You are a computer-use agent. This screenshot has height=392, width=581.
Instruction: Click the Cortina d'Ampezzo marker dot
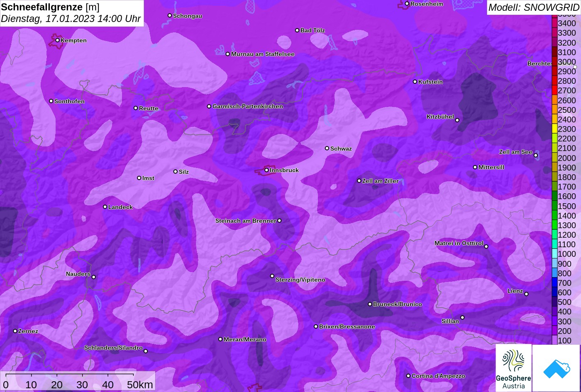coord(408,376)
